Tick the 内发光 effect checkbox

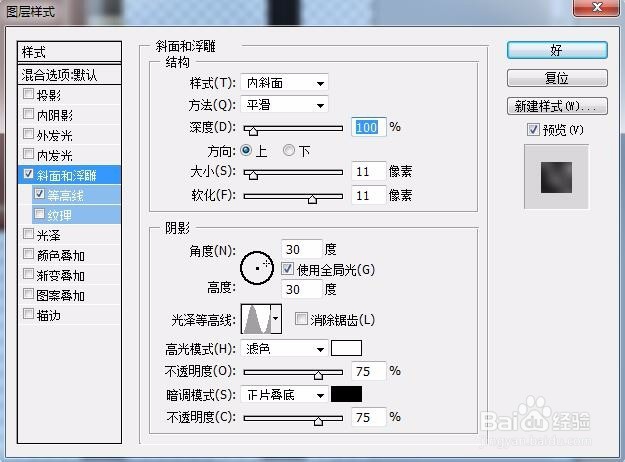coord(28,153)
